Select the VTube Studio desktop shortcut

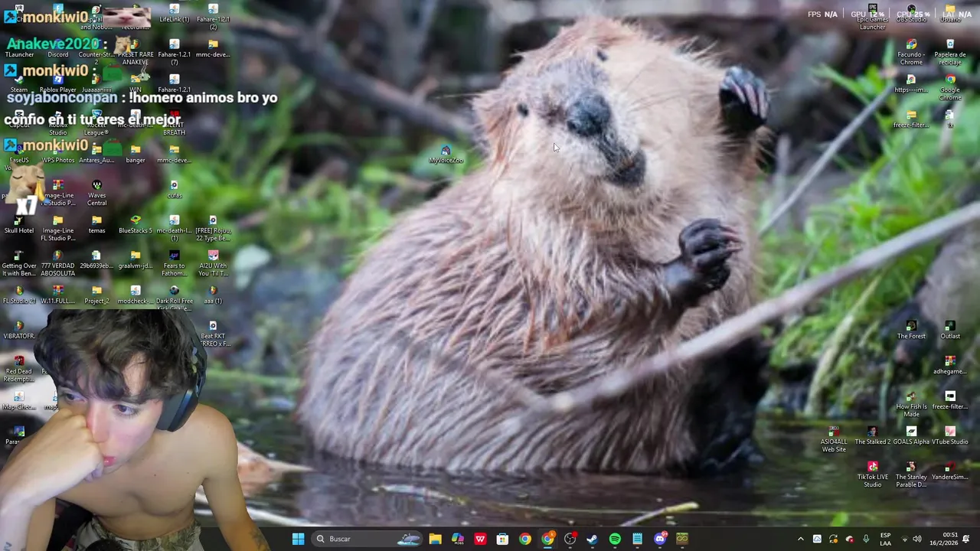point(950,435)
